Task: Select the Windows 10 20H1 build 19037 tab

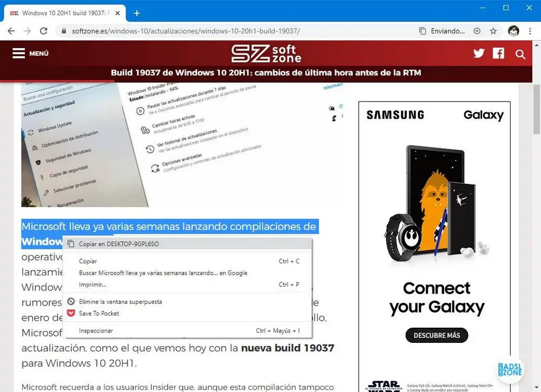Action: click(x=65, y=13)
